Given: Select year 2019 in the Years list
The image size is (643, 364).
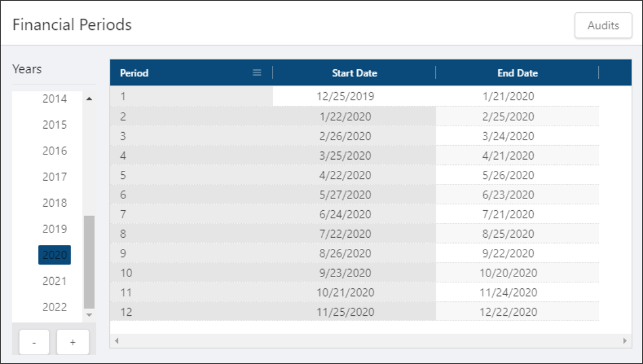Looking at the screenshot, I should tap(55, 229).
